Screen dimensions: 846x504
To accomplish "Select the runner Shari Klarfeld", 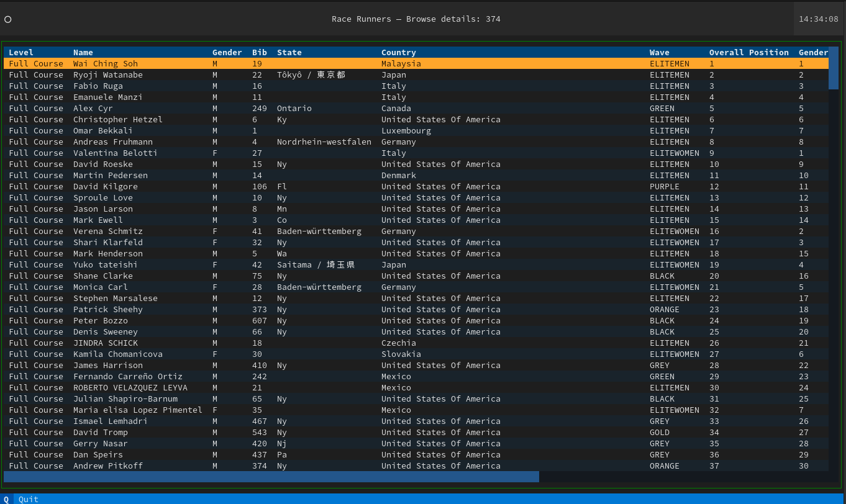I will [416, 243].
